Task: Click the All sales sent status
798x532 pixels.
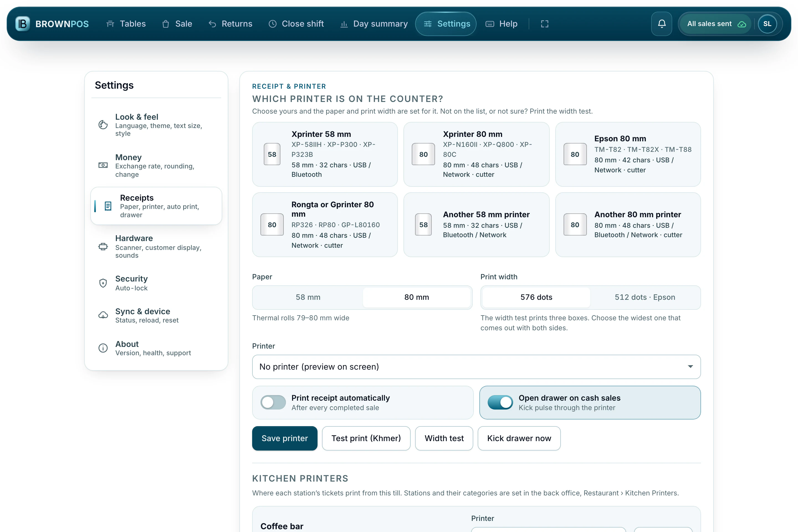Action: click(x=716, y=24)
